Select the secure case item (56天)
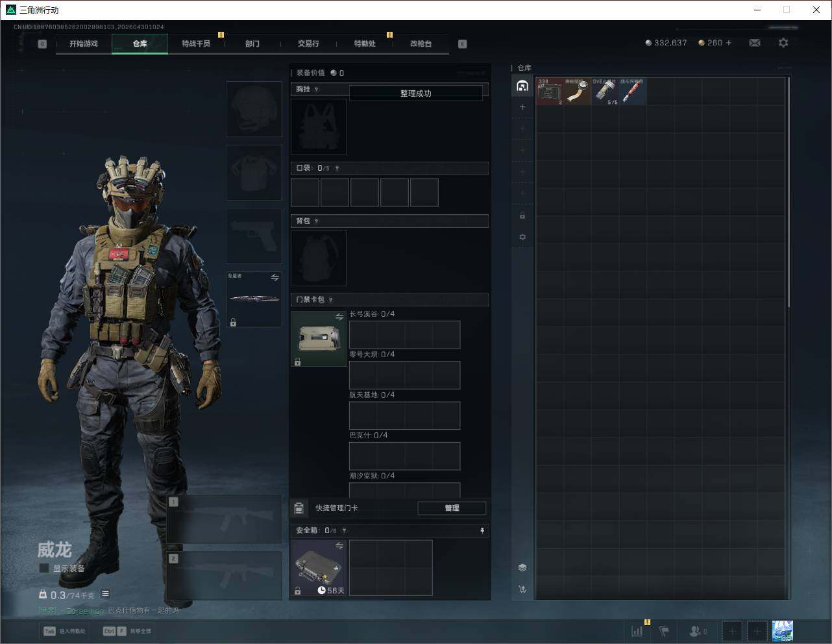The width and height of the screenshot is (832, 644). (x=319, y=568)
